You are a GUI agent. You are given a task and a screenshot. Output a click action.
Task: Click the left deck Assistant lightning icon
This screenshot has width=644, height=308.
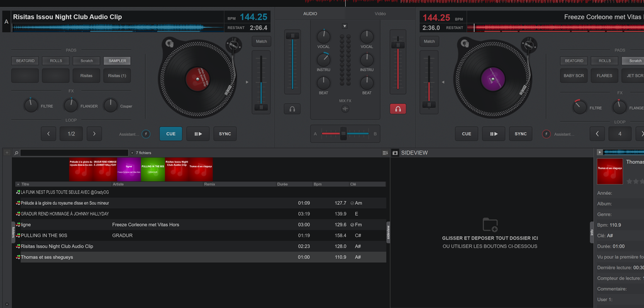point(146,134)
